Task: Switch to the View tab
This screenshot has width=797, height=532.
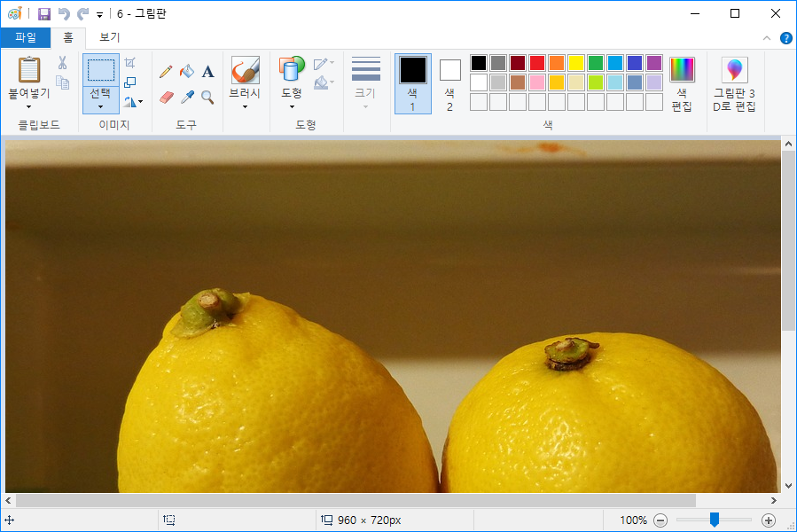Action: point(109,37)
